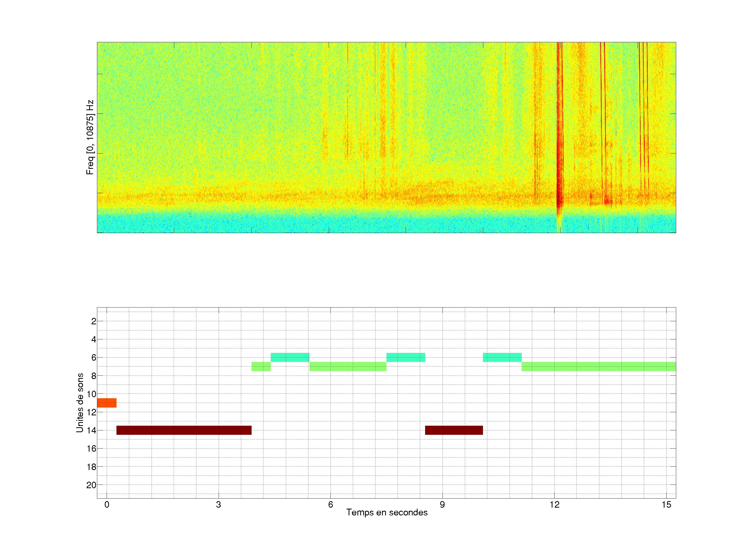747x560 pixels.
Task: Click the x-axis tick label 3
Action: 218,505
